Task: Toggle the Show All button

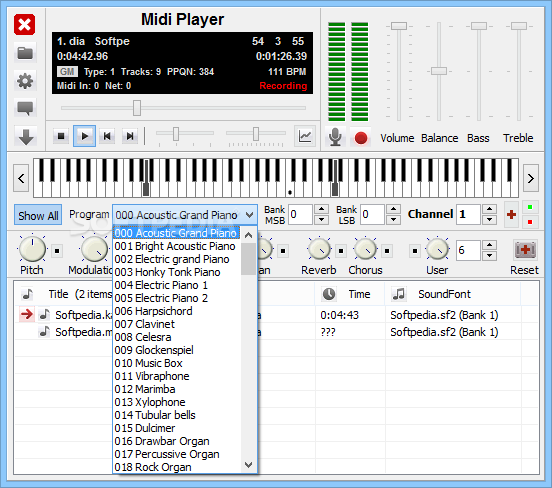Action: click(x=38, y=215)
